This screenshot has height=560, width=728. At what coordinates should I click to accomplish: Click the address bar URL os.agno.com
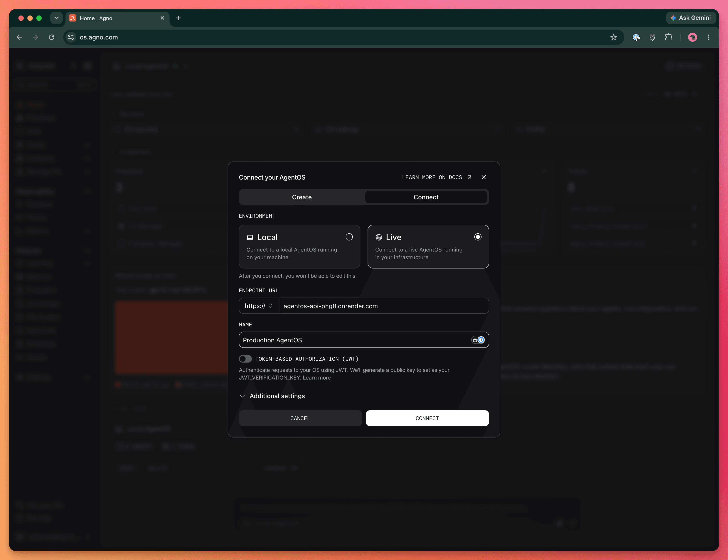[x=99, y=37]
